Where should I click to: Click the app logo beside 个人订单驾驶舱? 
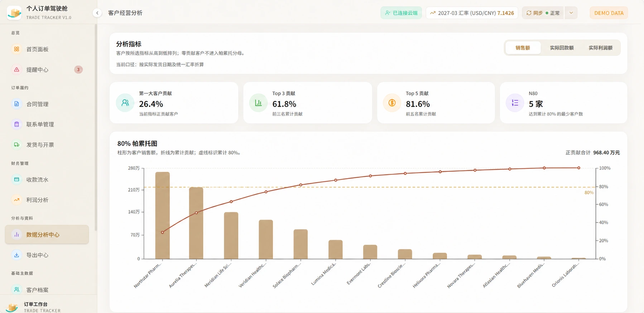[14, 13]
